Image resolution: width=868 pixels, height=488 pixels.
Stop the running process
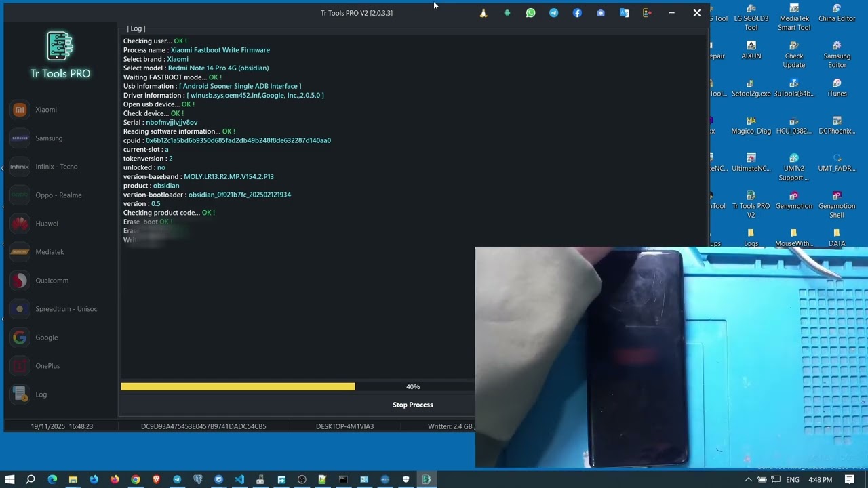(412, 405)
